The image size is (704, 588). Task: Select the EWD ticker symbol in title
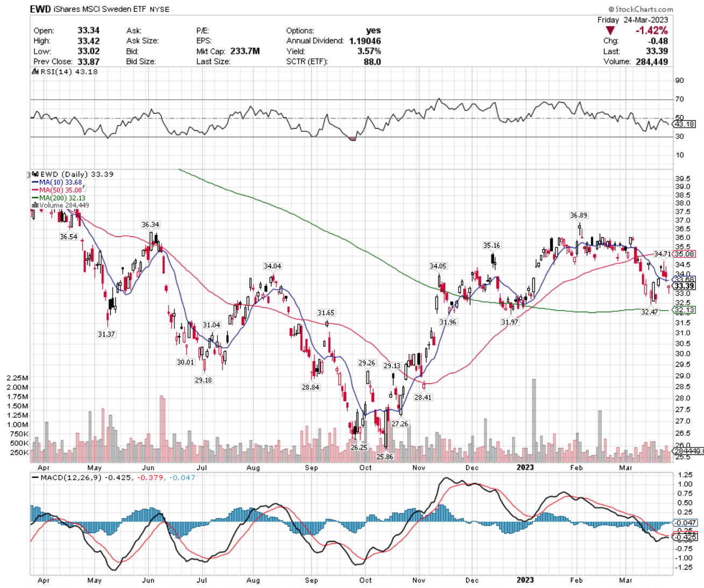click(40, 9)
